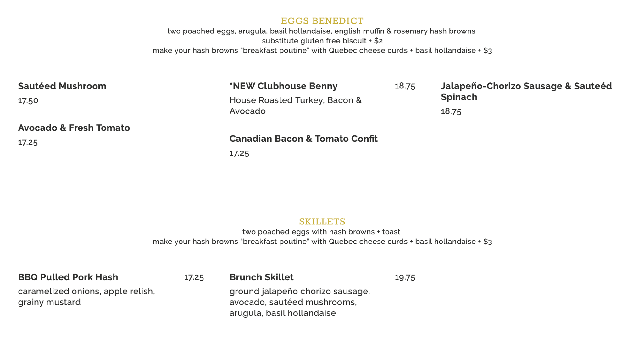Select the Canadian Bacon & Tomato Confit item
Image resolution: width=644 pixels, height=341 pixels.
(x=303, y=139)
